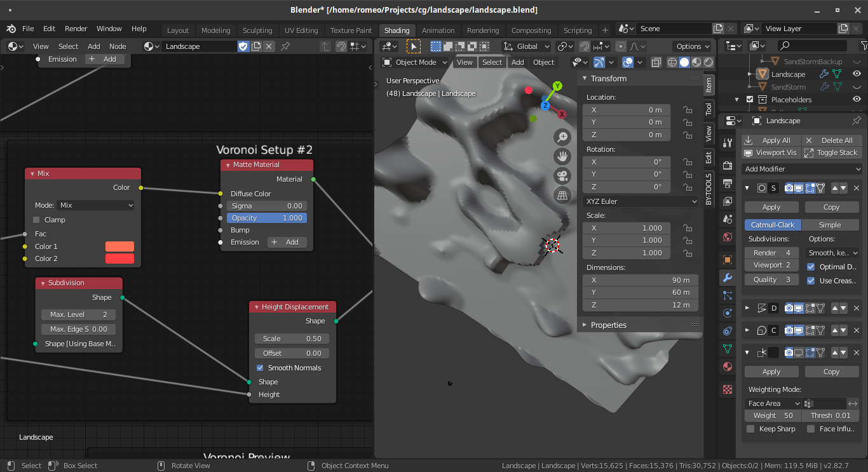868x472 pixels.
Task: Expand the Properties panel in sidebar
Action: click(x=608, y=325)
